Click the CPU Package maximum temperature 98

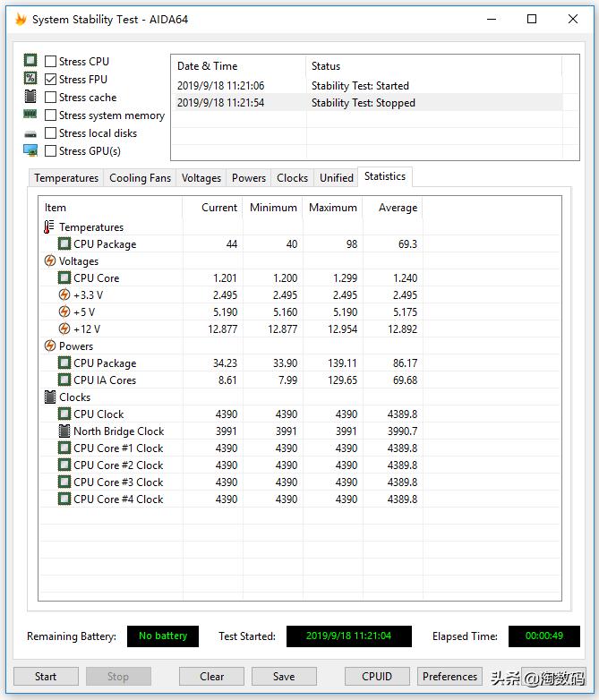tap(352, 244)
